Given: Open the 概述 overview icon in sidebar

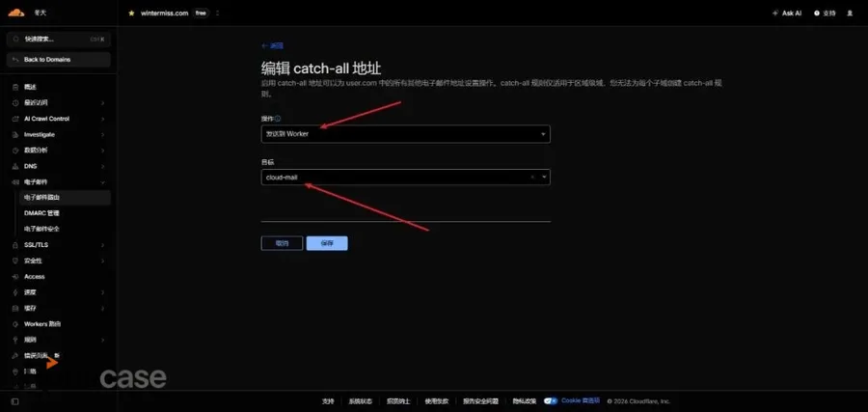Looking at the screenshot, I should (15, 87).
